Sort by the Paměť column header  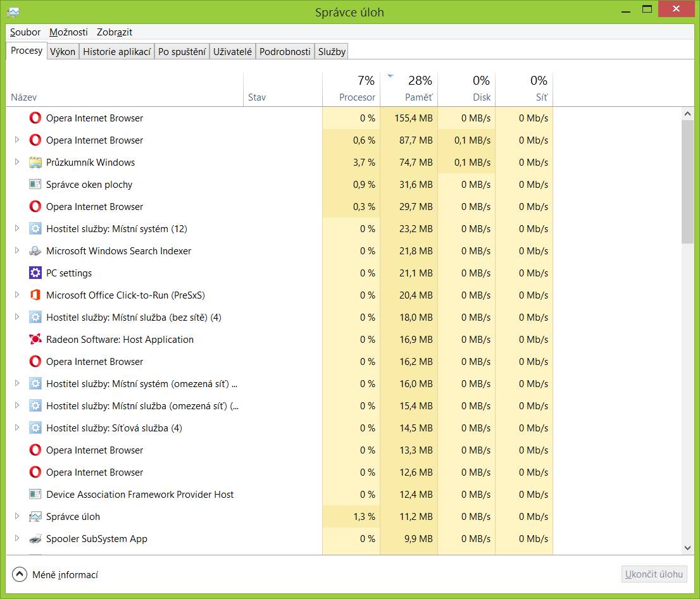point(409,89)
